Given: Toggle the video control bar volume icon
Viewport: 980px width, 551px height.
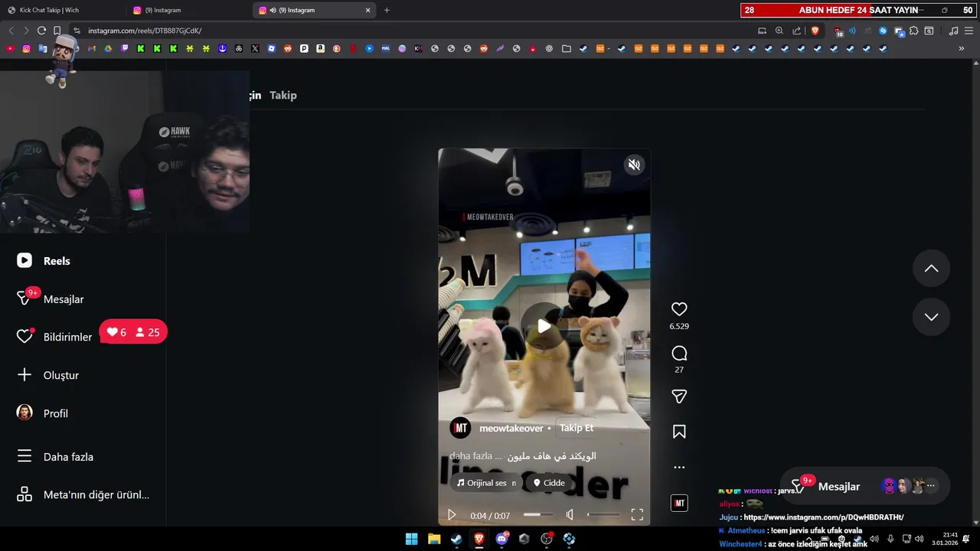Looking at the screenshot, I should tap(570, 515).
